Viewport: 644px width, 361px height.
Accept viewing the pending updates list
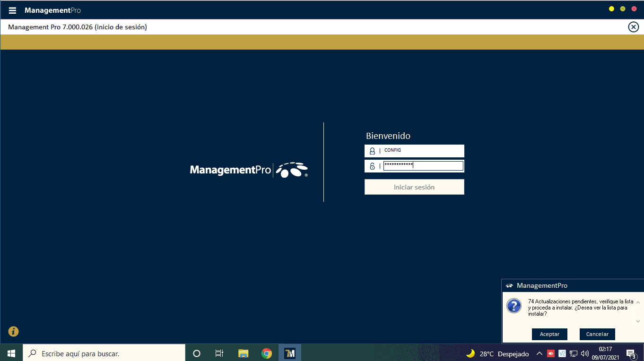(549, 334)
